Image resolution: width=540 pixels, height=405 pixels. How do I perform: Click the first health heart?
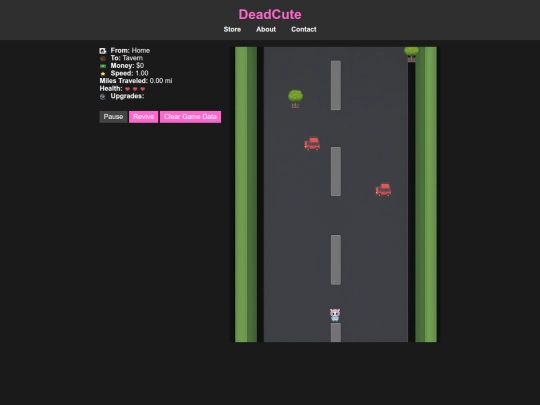click(127, 89)
